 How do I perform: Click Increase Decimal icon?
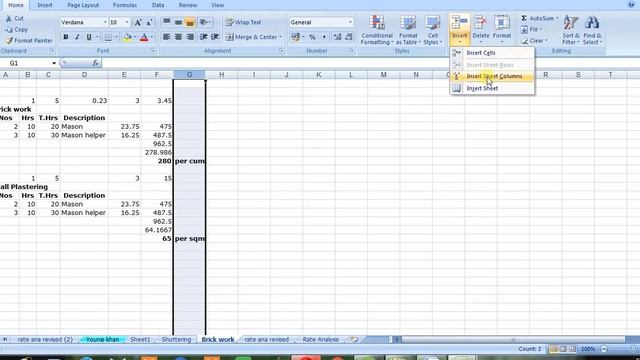pos(337,37)
